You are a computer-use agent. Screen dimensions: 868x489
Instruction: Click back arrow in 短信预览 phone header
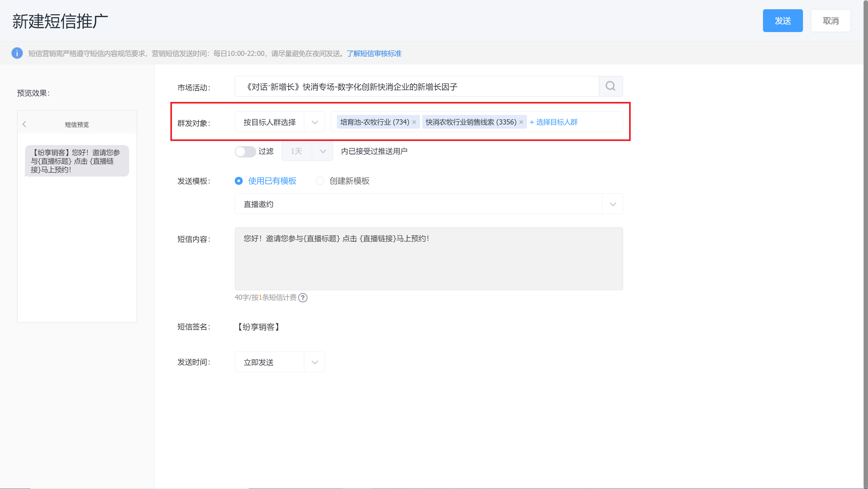click(x=24, y=124)
